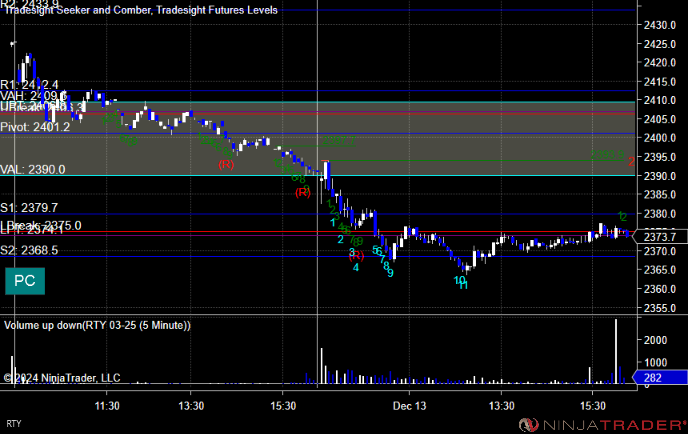Viewport: 688px width, 434px height.
Task: Click the teal PC button
Action: pyautogui.click(x=25, y=281)
